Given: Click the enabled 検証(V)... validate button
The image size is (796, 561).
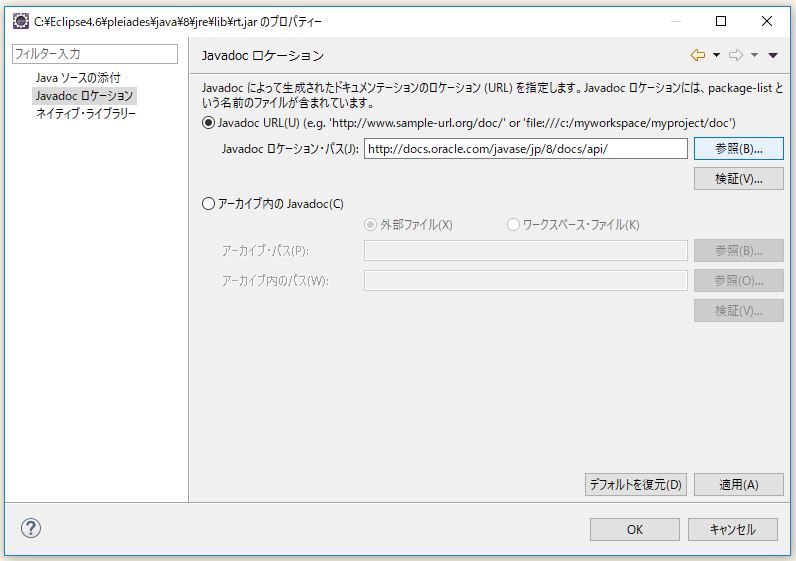Looking at the screenshot, I should point(739,179).
